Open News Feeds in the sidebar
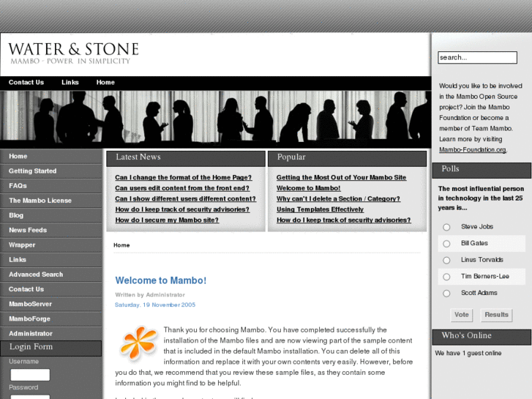532x399 pixels. 51,230
